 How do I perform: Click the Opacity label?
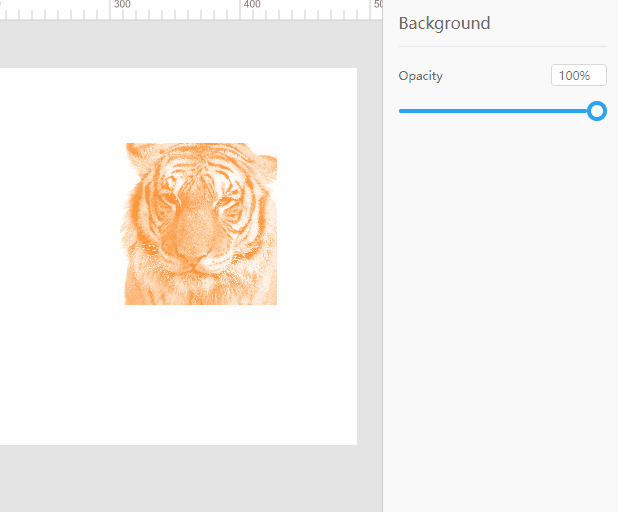click(x=421, y=76)
